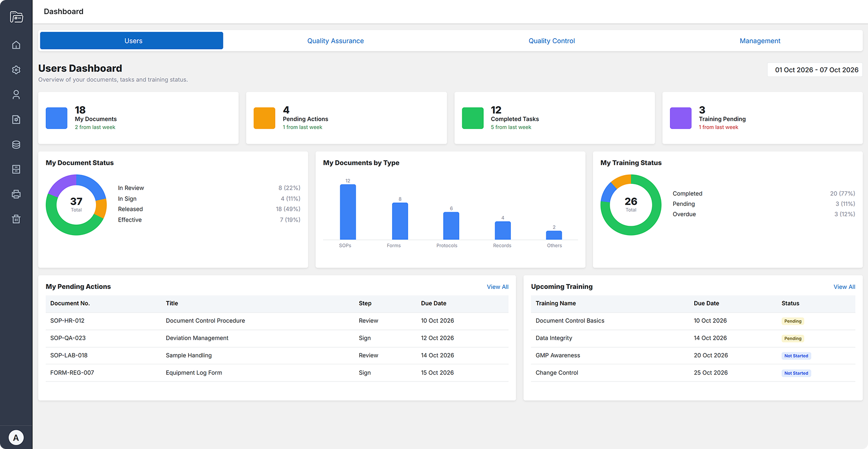Image resolution: width=868 pixels, height=449 pixels.
Task: Click the My Document Status donut chart
Action: coord(76,205)
